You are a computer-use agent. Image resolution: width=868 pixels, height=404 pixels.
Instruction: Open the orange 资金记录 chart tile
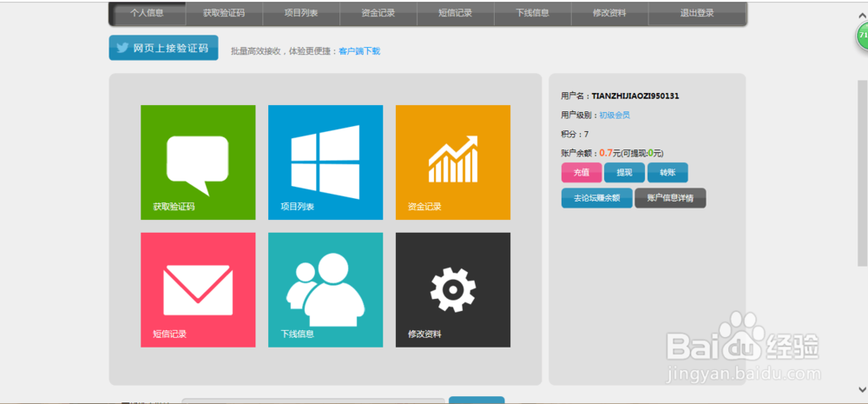(x=453, y=162)
